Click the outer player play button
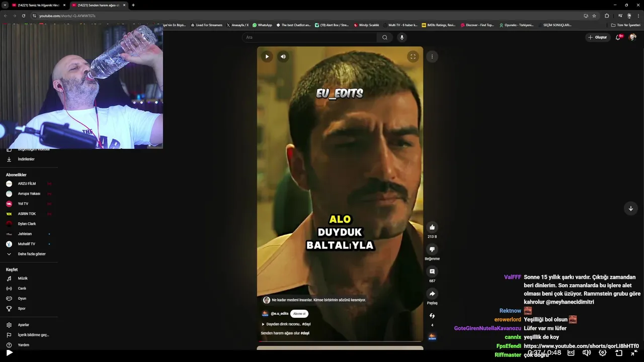644x362 pixels. (9, 353)
